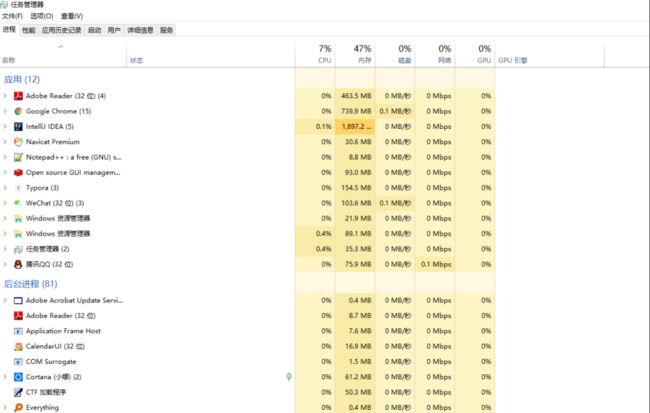This screenshot has width=650, height=413.
Task: Click the Background processes (后台进程 (81)) heading
Action: click(x=31, y=284)
